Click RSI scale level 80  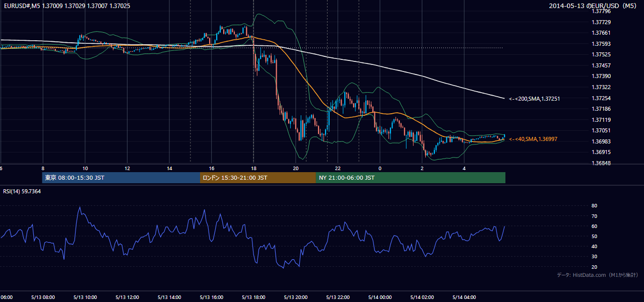coord(595,206)
